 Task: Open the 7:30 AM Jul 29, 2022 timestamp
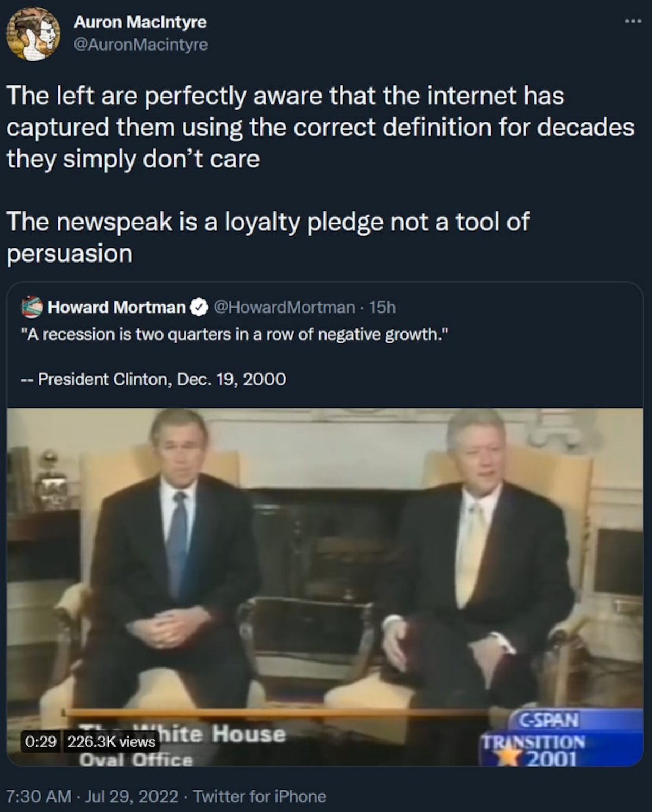pyautogui.click(x=92, y=796)
